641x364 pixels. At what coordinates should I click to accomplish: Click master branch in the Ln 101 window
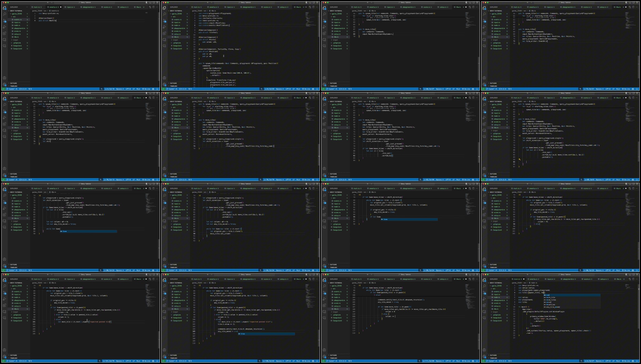[x=11, y=361]
